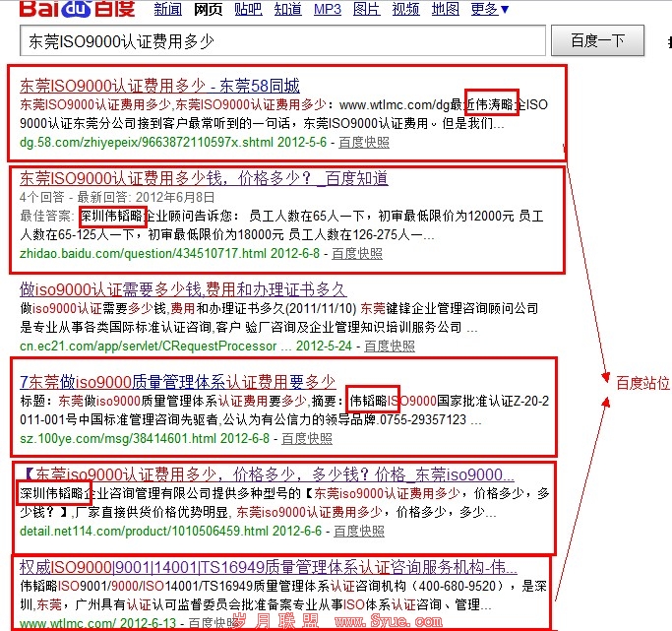Viewport: 672px width, 631px height.
Task: Click the URL zhidao.baidu.com/question/434510717.html
Action: 143,253
